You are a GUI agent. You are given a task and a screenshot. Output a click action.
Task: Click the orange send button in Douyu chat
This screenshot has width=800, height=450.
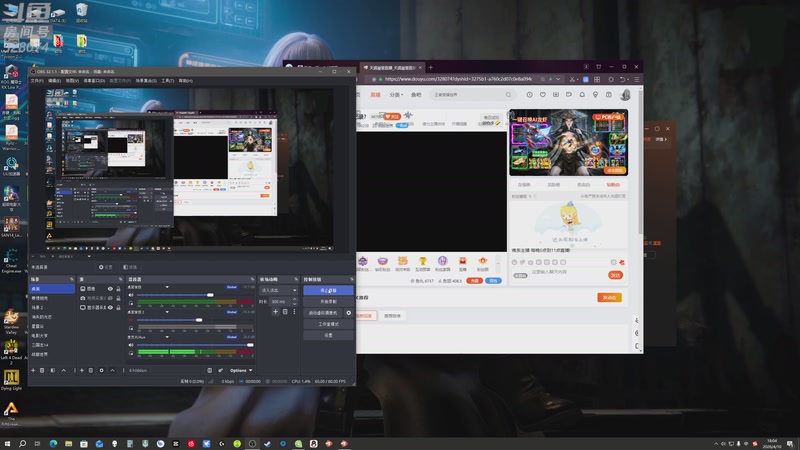pos(615,275)
